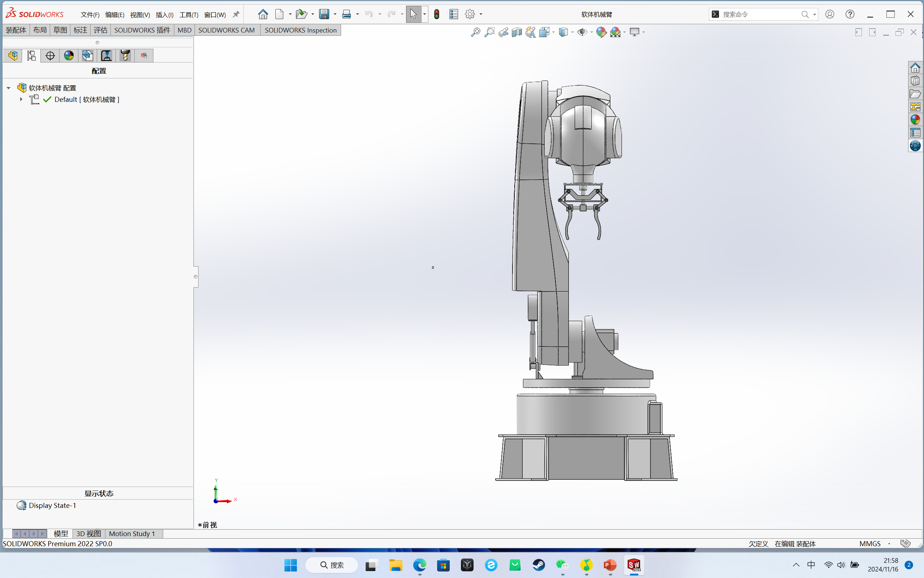Screen dimensions: 924x578
Task: Click Apply Scene icon
Action: click(615, 32)
